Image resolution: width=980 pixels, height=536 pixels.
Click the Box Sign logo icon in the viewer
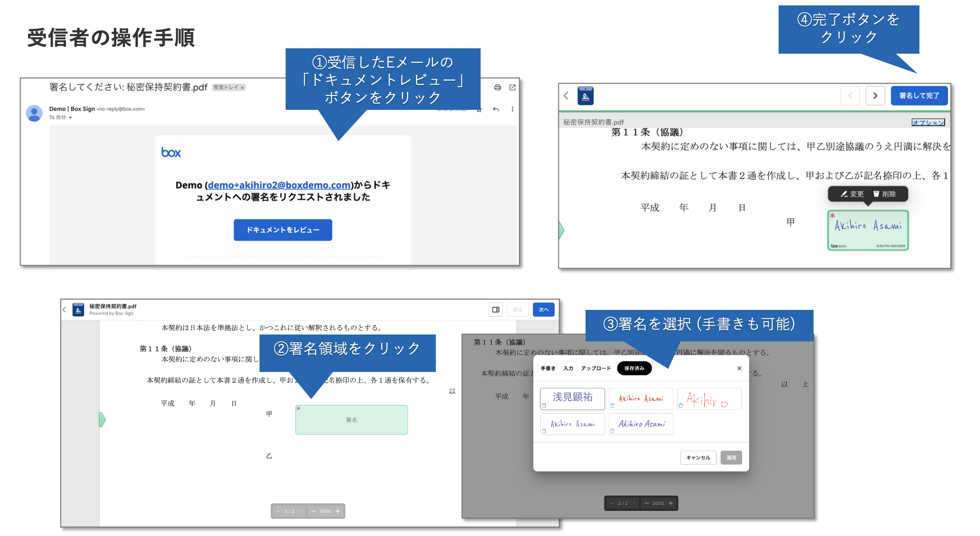(x=586, y=96)
